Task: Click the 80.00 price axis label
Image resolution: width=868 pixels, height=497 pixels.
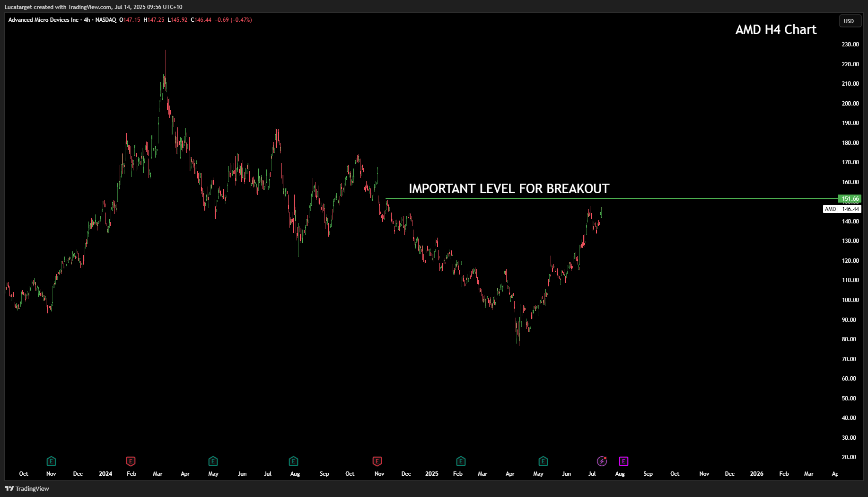Action: tap(849, 339)
